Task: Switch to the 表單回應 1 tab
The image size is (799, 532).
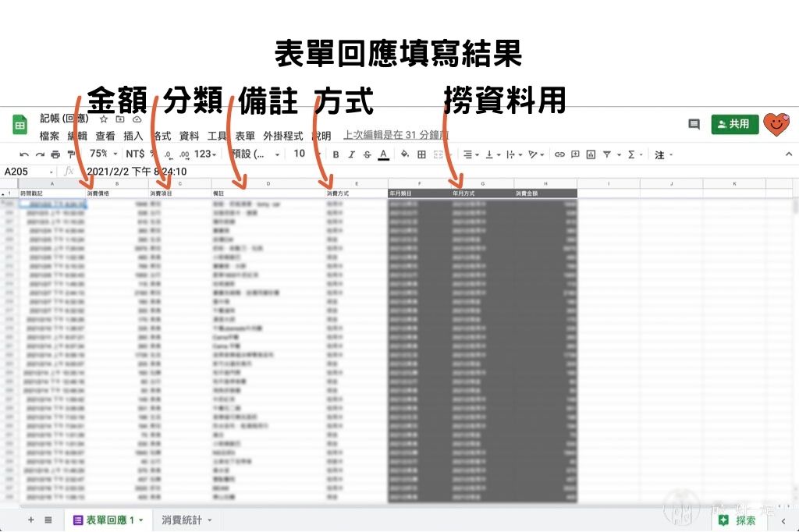Action: tap(108, 520)
